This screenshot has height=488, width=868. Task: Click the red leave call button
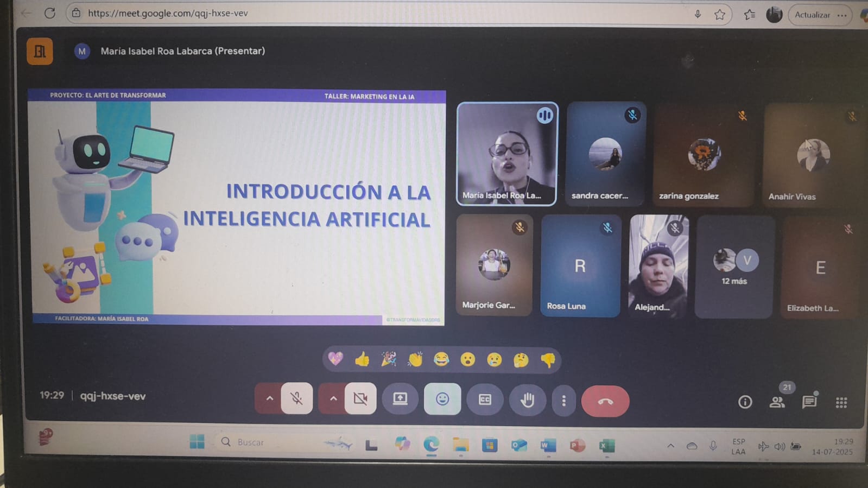pyautogui.click(x=605, y=401)
